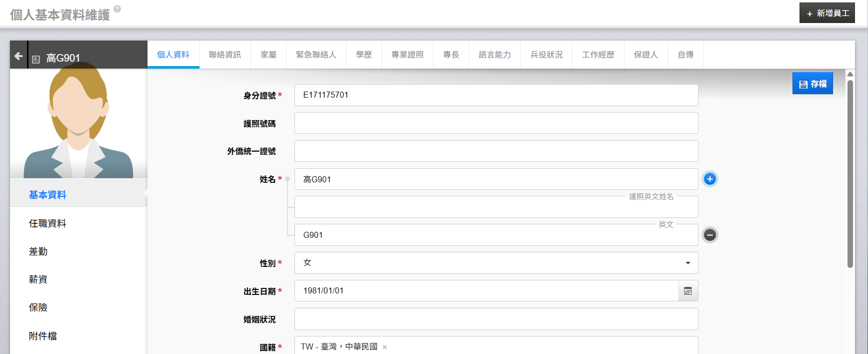Click the back arrow beside employee name
Viewport: 868px width, 354px height.
click(18, 56)
